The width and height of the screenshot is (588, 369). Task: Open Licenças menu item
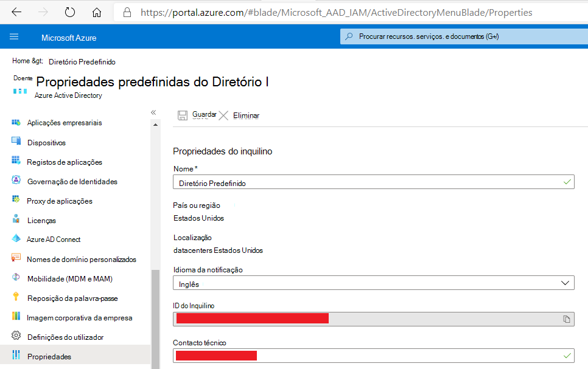pyautogui.click(x=41, y=221)
